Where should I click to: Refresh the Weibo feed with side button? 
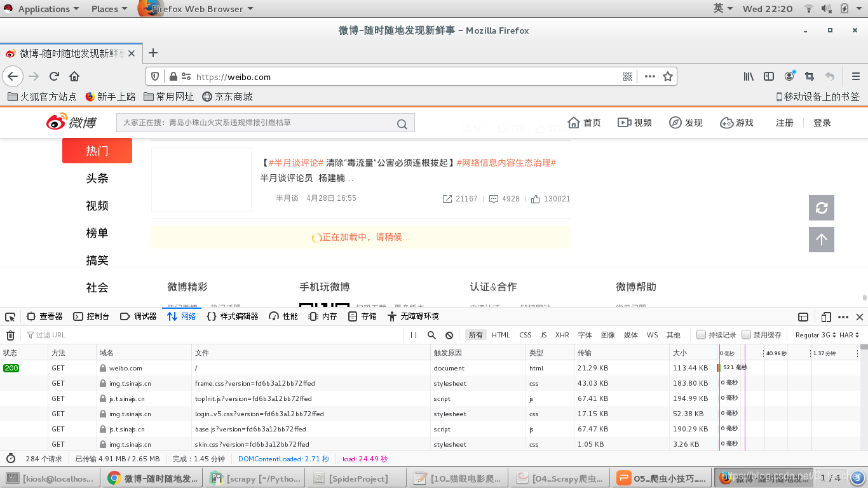tap(822, 208)
